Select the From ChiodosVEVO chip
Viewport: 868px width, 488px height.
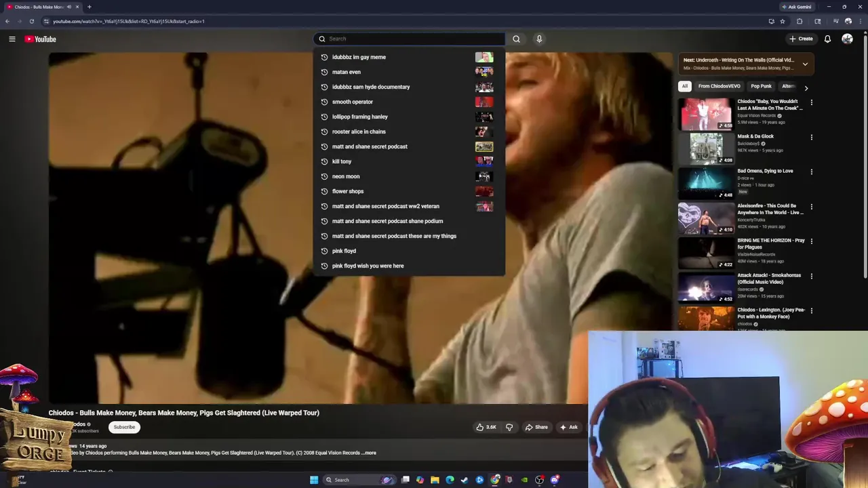click(x=719, y=86)
